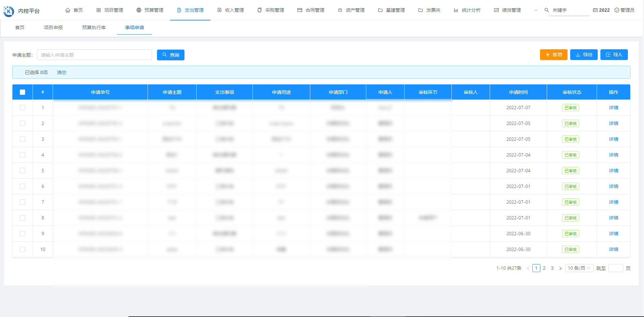Screen dimensions: 644x317
Task: Click the globe icon for budget management
Action: pos(139,10)
